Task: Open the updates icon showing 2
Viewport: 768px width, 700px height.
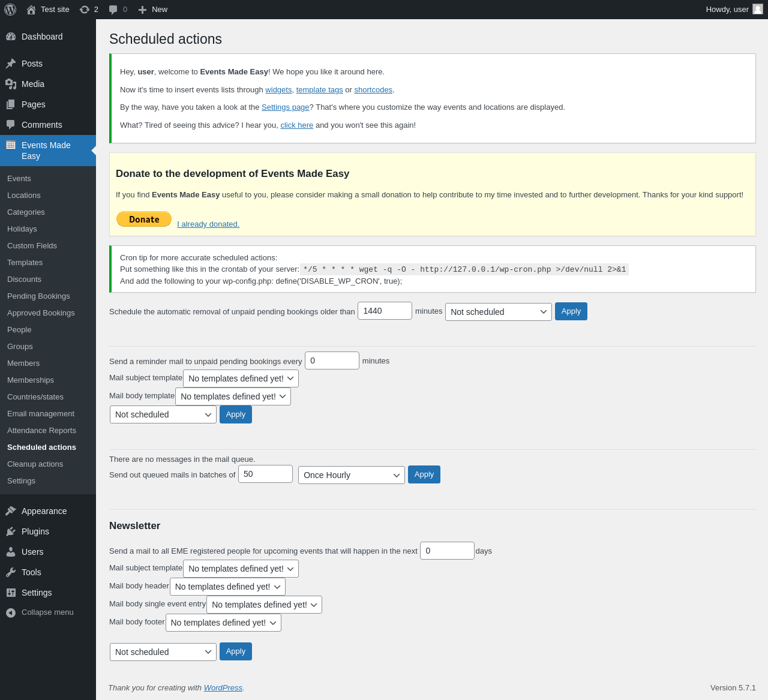Action: [85, 10]
